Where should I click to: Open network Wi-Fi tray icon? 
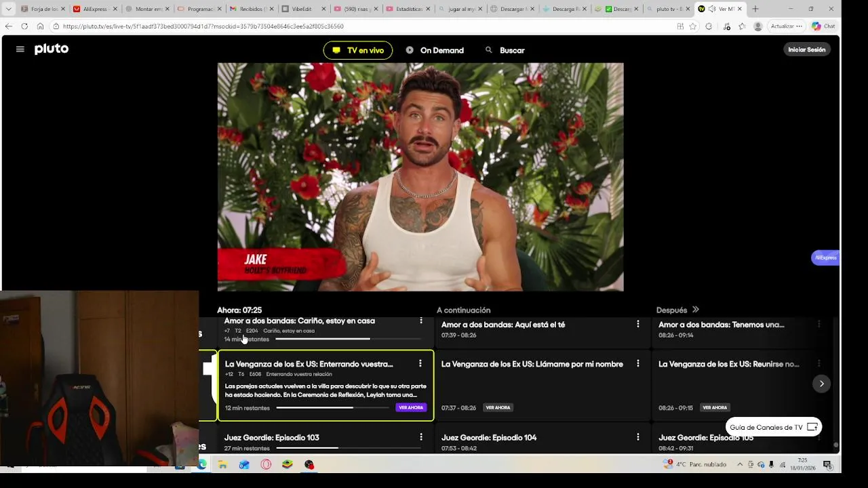click(783, 464)
